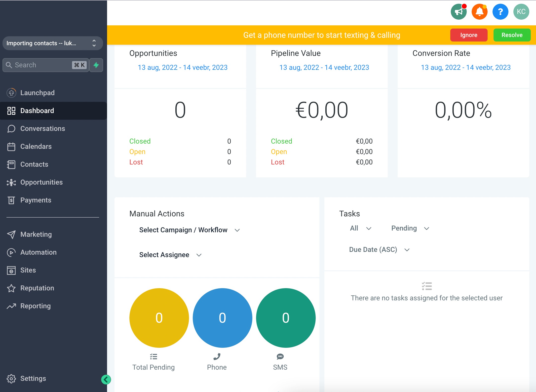Click the blue help question mark icon
This screenshot has height=392, width=536.
click(x=500, y=12)
